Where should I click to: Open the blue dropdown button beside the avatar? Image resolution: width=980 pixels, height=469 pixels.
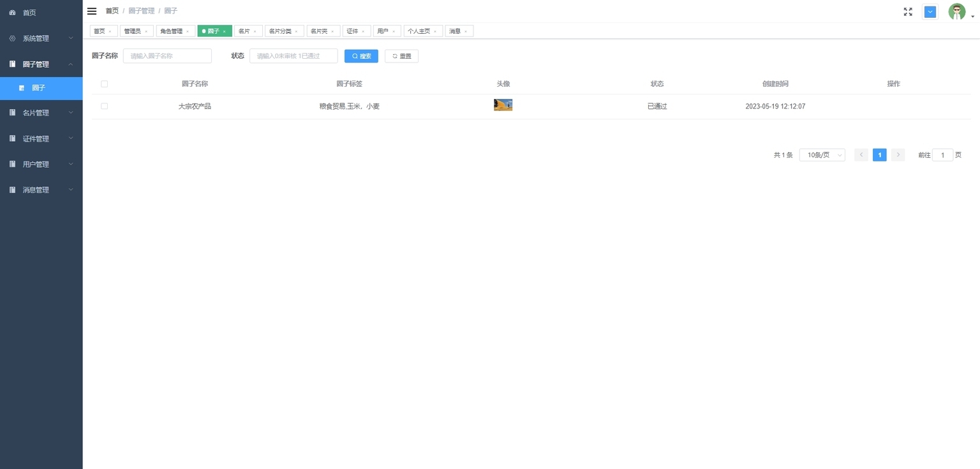coord(930,11)
